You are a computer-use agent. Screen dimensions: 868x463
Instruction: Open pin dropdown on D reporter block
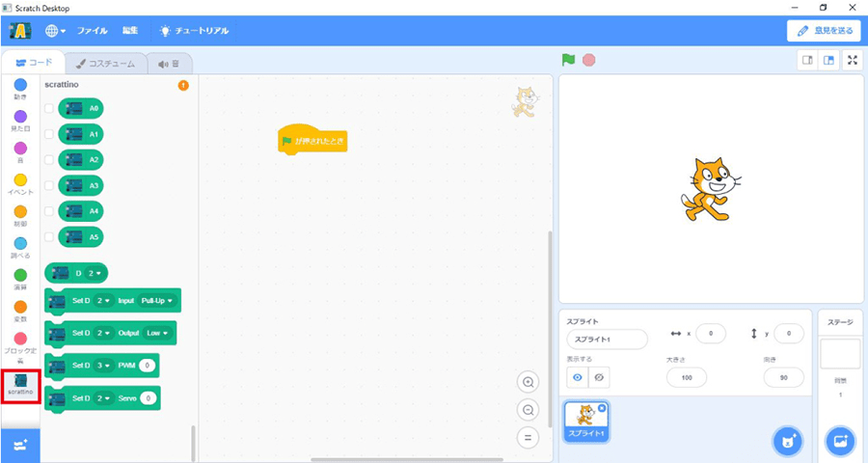95,273
